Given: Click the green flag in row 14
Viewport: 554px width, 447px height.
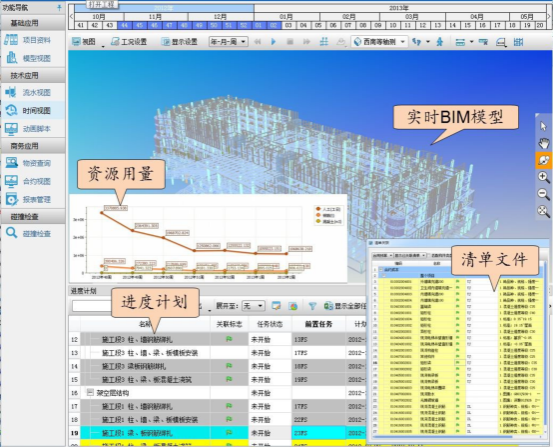Looking at the screenshot, I should [229, 366].
